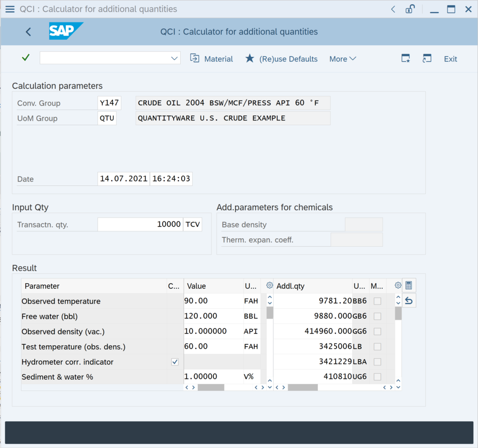
Task: Toggle Hydrometer corr. indicator checkbox
Action: coord(175,362)
